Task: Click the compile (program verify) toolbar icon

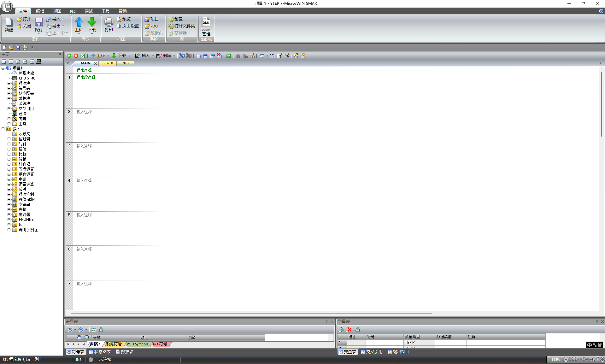Action: [x=83, y=56]
